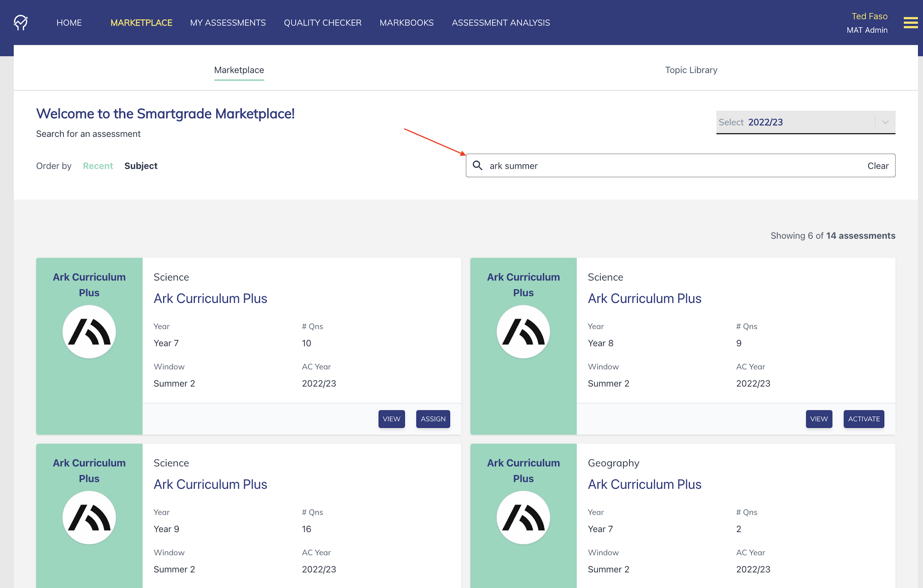The image size is (923, 588).
Task: Click 'Year 8' value text
Action: [x=601, y=343]
